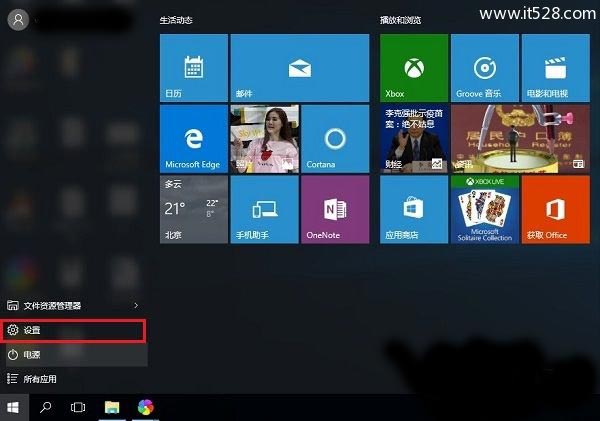
Task: Launch the OneNote tile
Action: (335, 210)
